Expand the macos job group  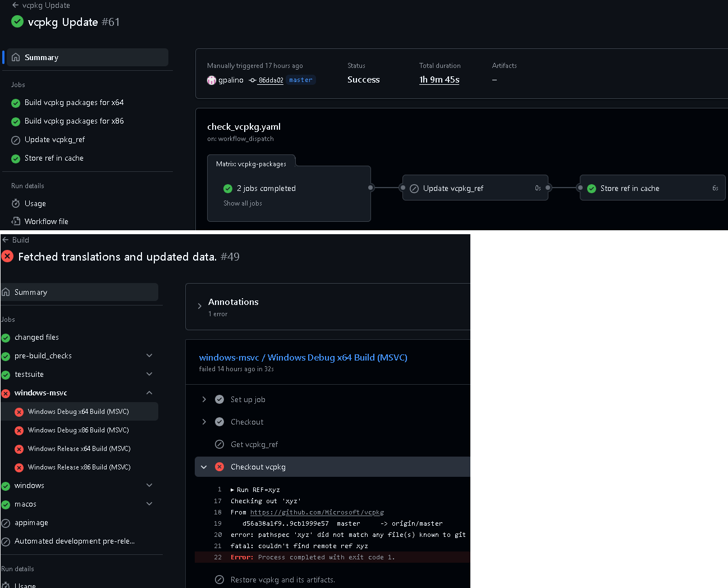[x=149, y=504]
